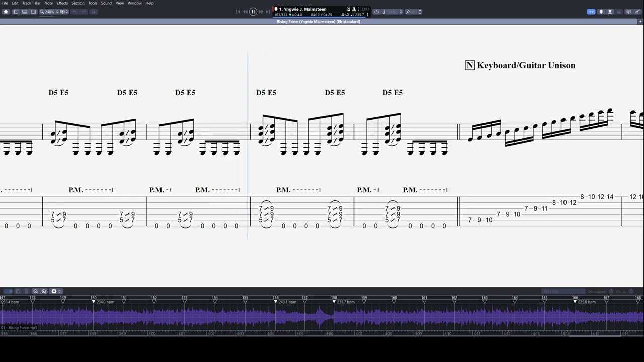This screenshot has width=644, height=362.
Task: Open the Effects menu
Action: point(62,3)
